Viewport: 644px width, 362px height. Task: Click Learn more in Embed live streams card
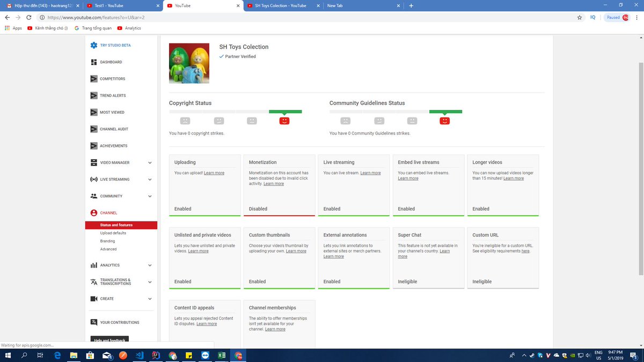coord(408,179)
